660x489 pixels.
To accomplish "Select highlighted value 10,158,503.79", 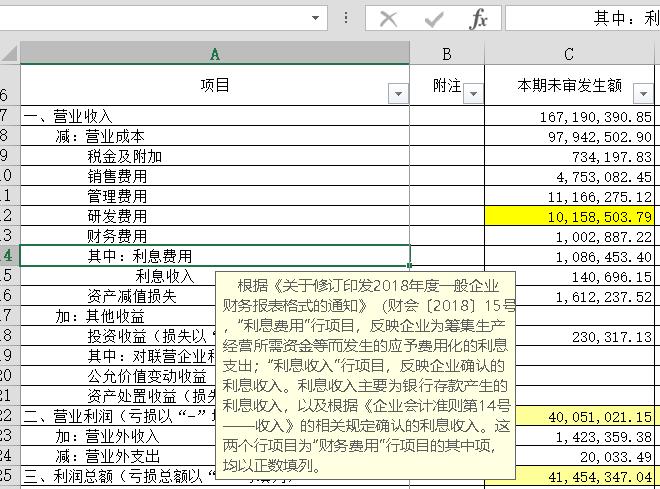I will [x=570, y=216].
